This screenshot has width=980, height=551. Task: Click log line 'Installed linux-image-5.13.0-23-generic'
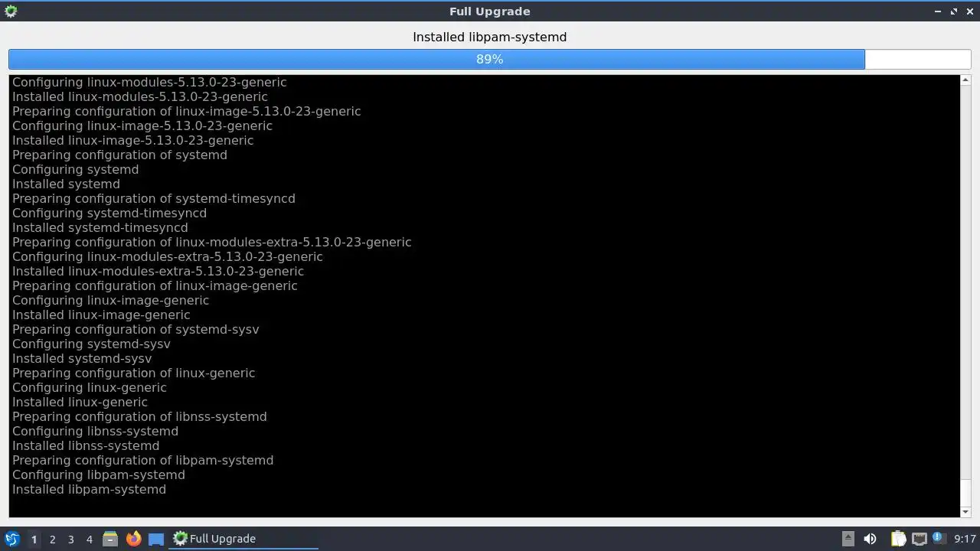(133, 140)
